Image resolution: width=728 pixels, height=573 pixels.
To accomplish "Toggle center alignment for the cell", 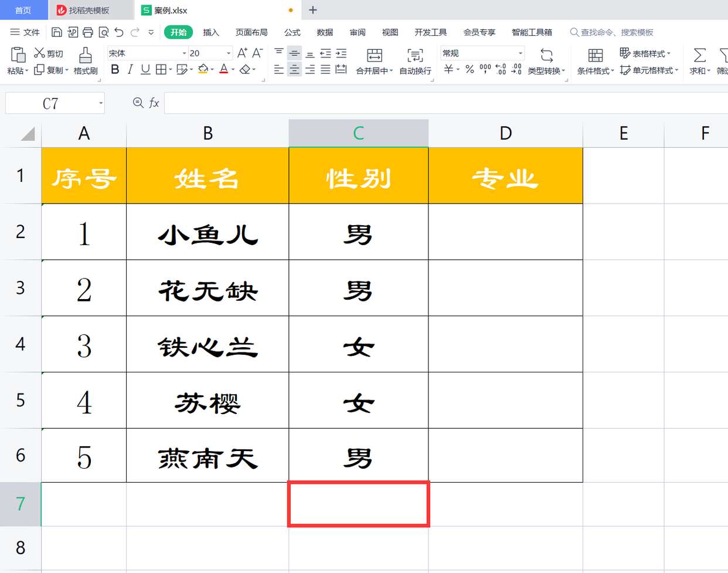I will point(294,69).
